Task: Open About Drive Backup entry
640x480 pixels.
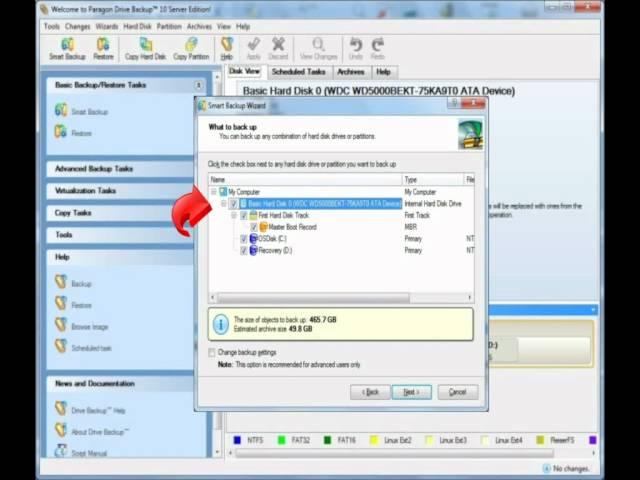Action: click(x=92, y=431)
